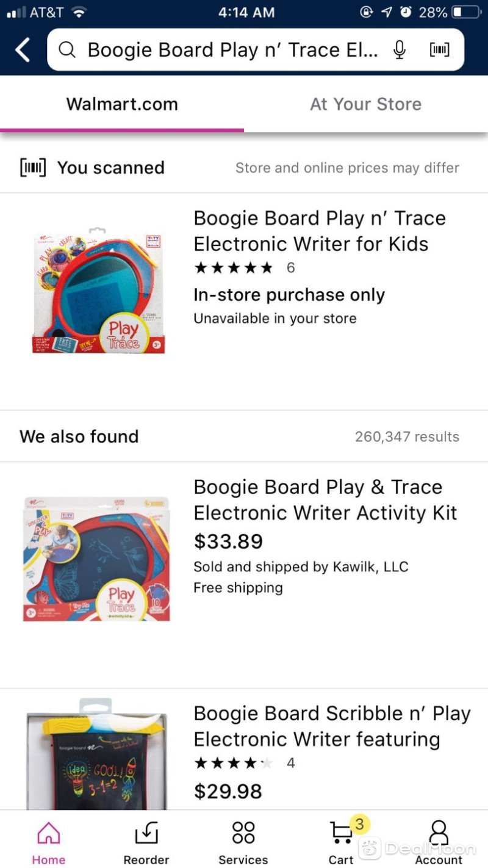Image resolution: width=488 pixels, height=868 pixels.
Task: Tap the Play & Trace Activity Kit thumbnail
Action: coord(97,559)
